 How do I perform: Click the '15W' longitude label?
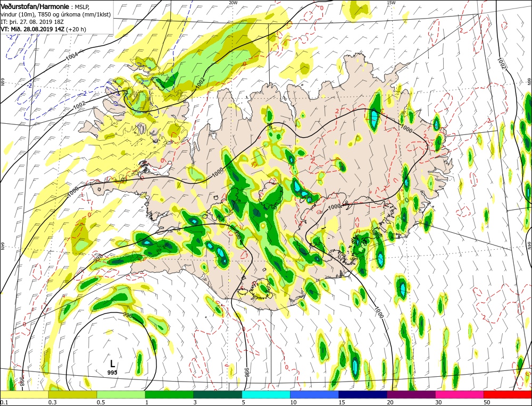pos(391,2)
